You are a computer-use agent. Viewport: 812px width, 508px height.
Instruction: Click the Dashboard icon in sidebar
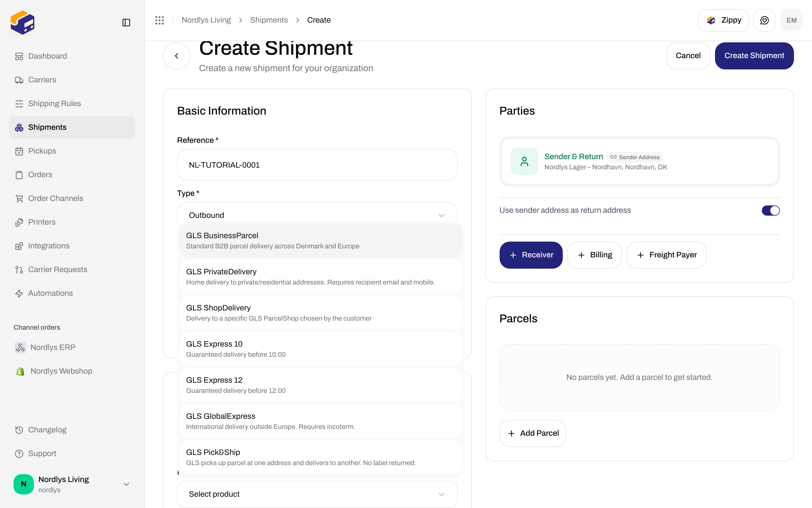[19, 56]
